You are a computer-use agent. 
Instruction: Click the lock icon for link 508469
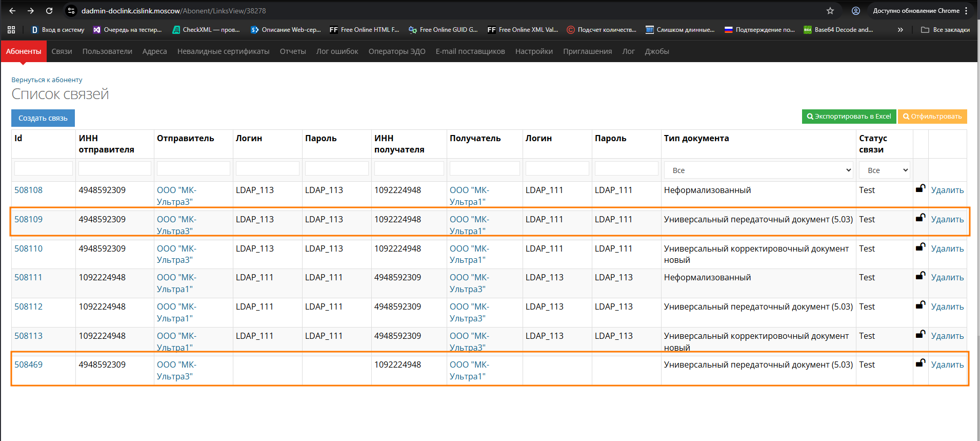coord(921,363)
